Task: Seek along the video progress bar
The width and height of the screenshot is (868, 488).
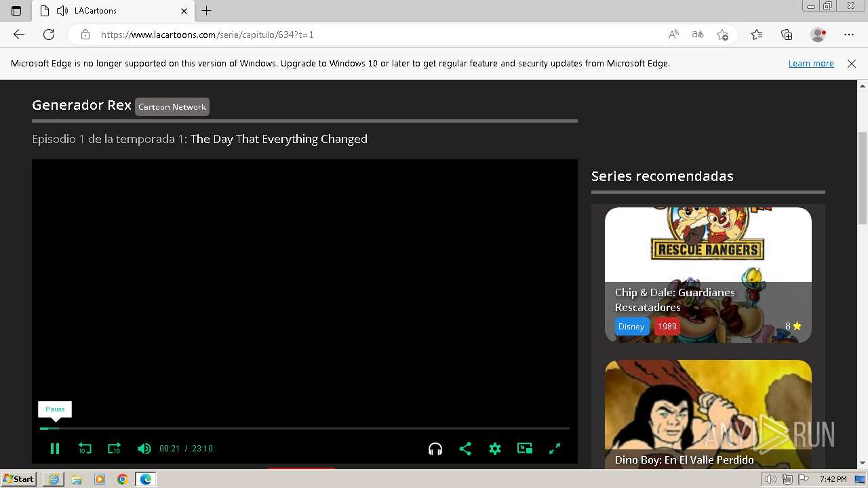Action: (304, 428)
